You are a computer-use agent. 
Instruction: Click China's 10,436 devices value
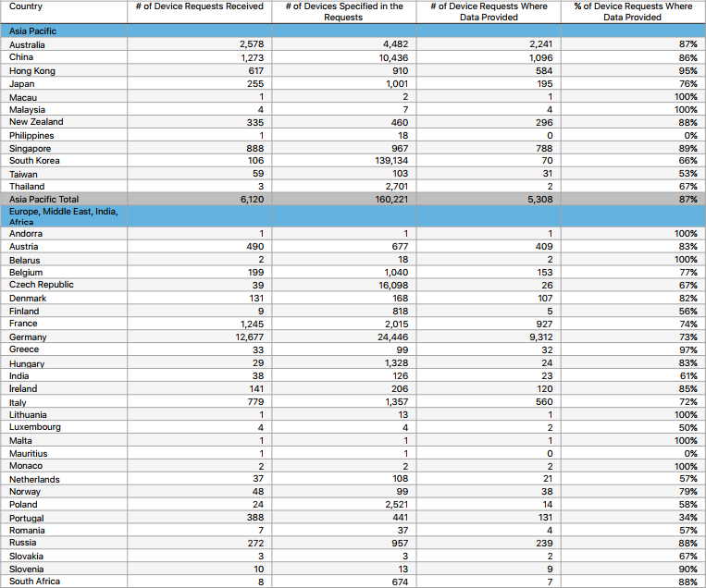click(x=391, y=57)
